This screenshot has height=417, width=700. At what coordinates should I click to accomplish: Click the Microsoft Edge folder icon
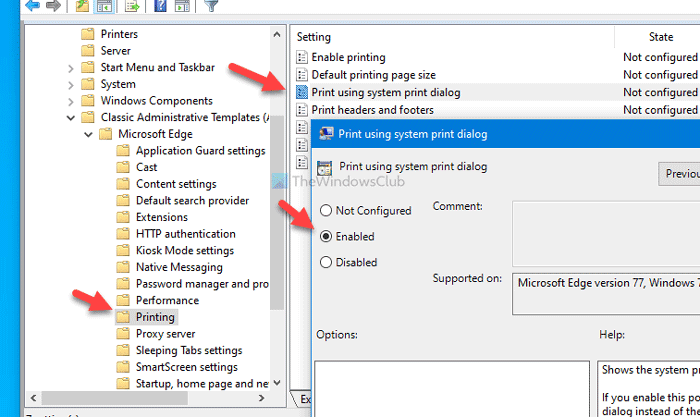105,134
